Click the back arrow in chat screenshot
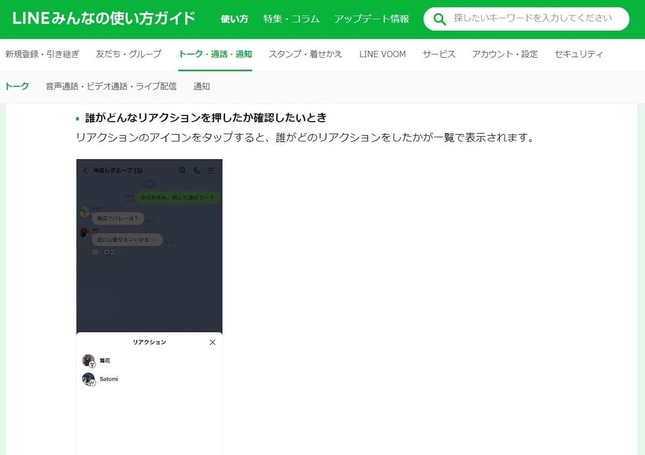645x455 pixels. click(x=85, y=170)
